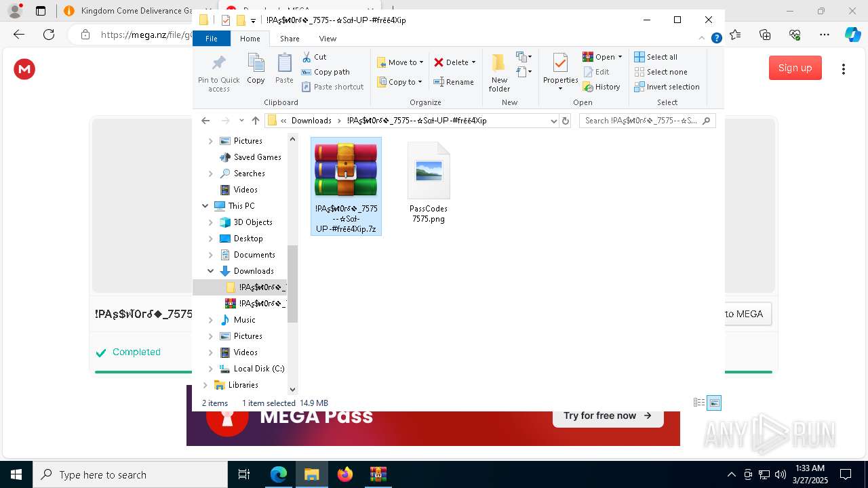Click Select all
This screenshot has width=868, height=488.
[x=656, y=57]
